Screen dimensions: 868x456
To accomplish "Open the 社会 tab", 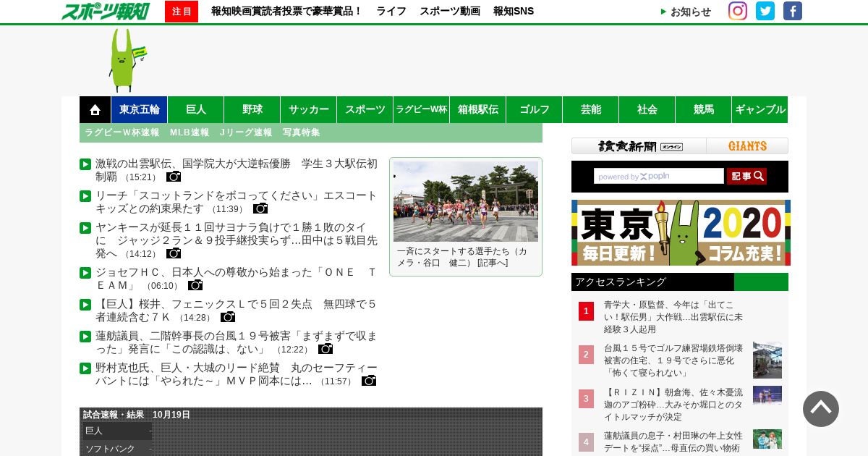I will coord(647,109).
